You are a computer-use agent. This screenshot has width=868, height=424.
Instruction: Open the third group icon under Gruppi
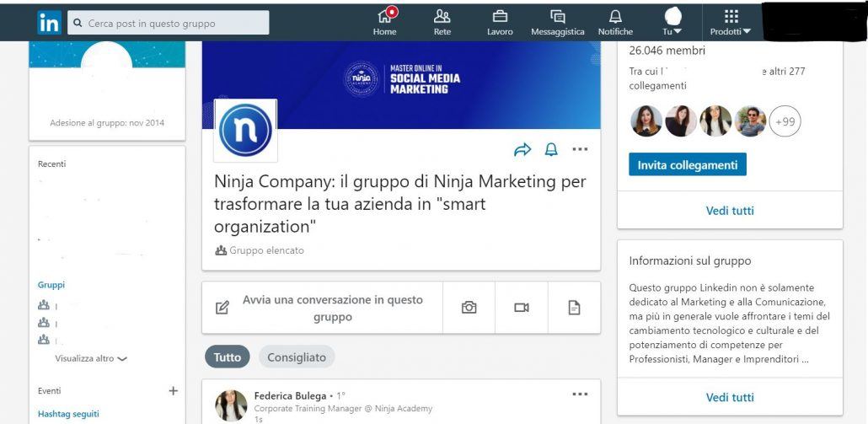[x=44, y=340]
